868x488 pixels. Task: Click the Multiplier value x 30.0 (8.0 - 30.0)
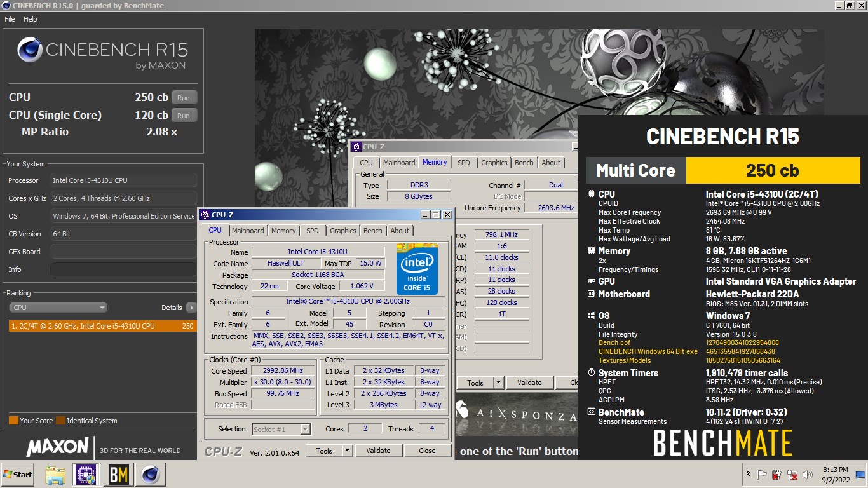coord(283,382)
